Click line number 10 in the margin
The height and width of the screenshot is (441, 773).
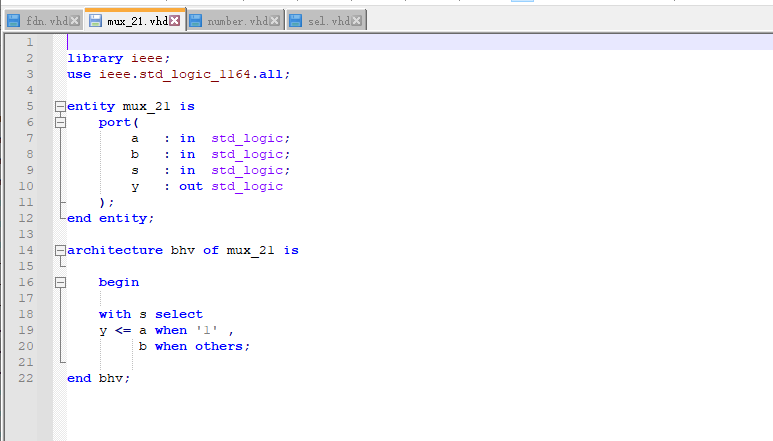click(x=26, y=186)
